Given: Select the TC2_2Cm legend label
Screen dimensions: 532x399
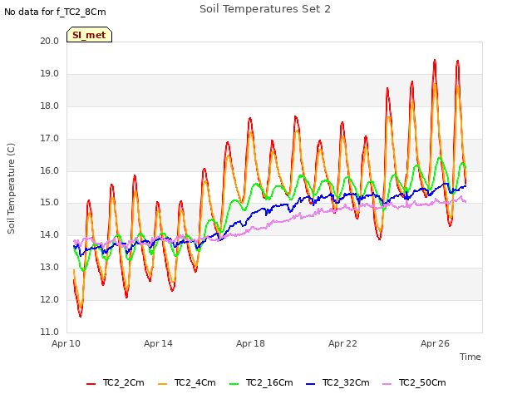Looking at the screenshot, I should (x=124, y=382).
